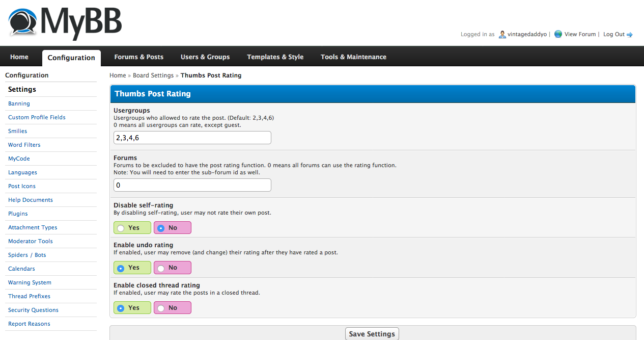
Task: Select Yes for Disable self-rating
Action: click(x=121, y=228)
